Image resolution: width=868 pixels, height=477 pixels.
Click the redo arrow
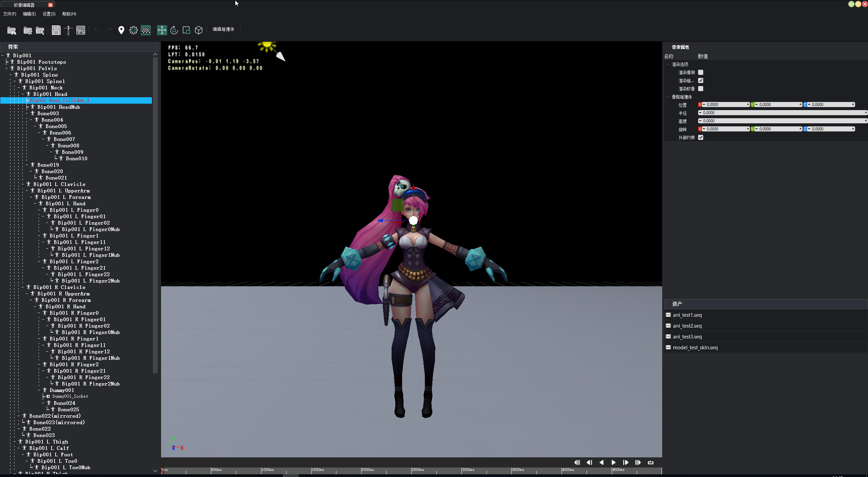(x=109, y=30)
